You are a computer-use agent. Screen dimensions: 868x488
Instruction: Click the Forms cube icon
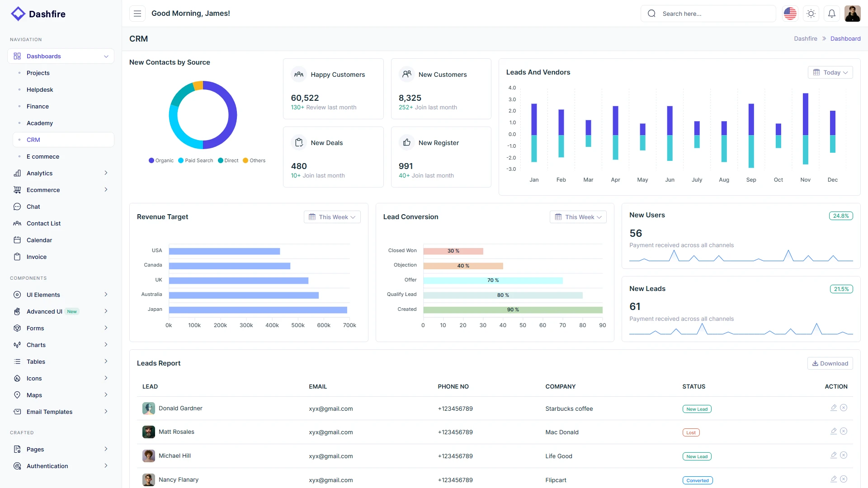[x=17, y=328]
